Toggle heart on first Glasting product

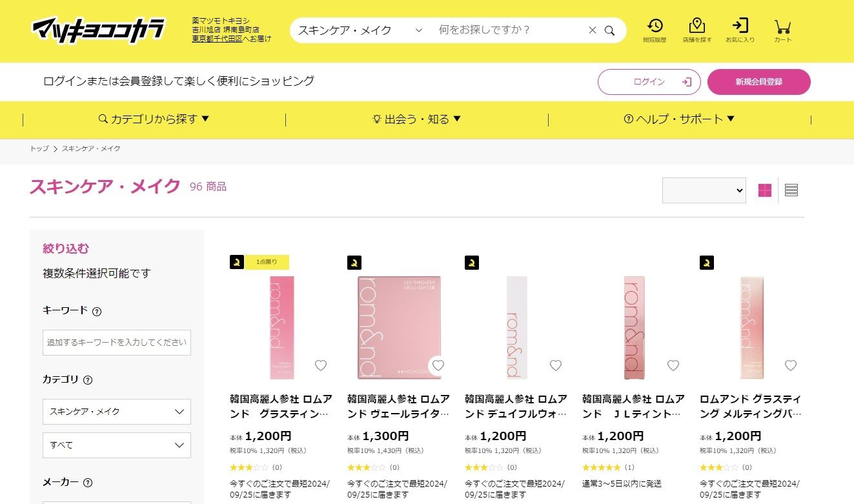[x=321, y=366]
